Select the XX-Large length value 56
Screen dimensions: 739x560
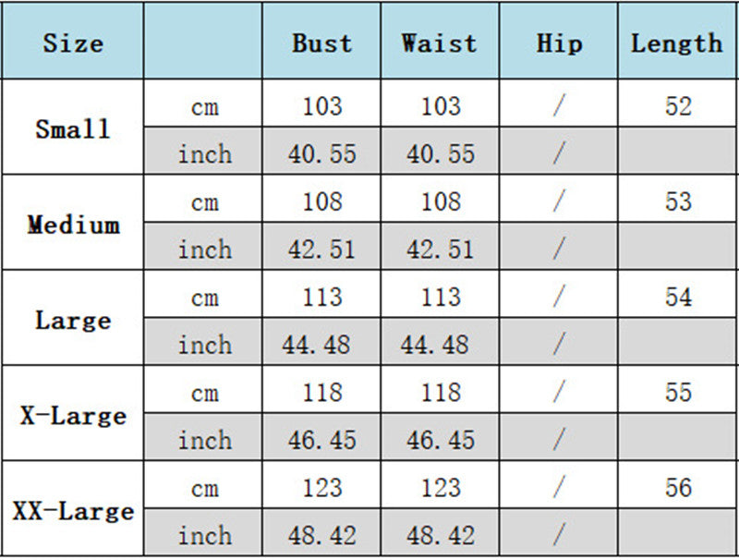pyautogui.click(x=678, y=488)
